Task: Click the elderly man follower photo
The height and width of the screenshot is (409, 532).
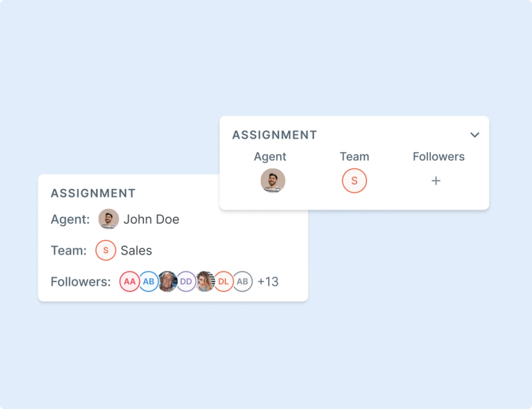Action: 168,281
